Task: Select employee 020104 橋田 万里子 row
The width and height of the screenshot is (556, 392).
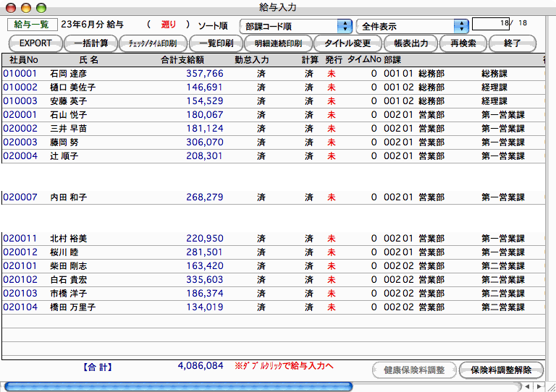Action: click(x=20, y=307)
